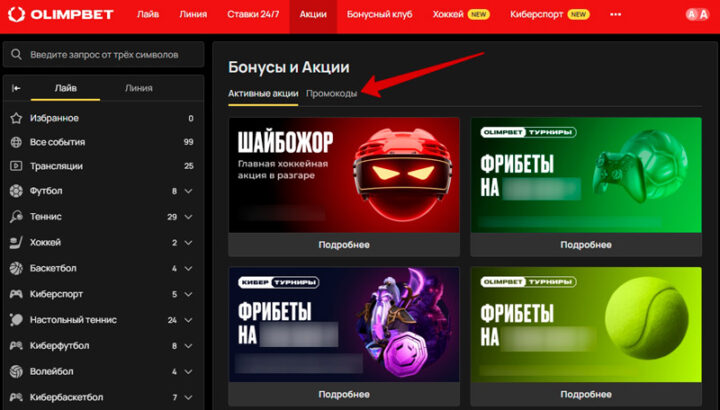Open Бонусный клуб in top navigation
The width and height of the screenshot is (720, 410).
[382, 14]
